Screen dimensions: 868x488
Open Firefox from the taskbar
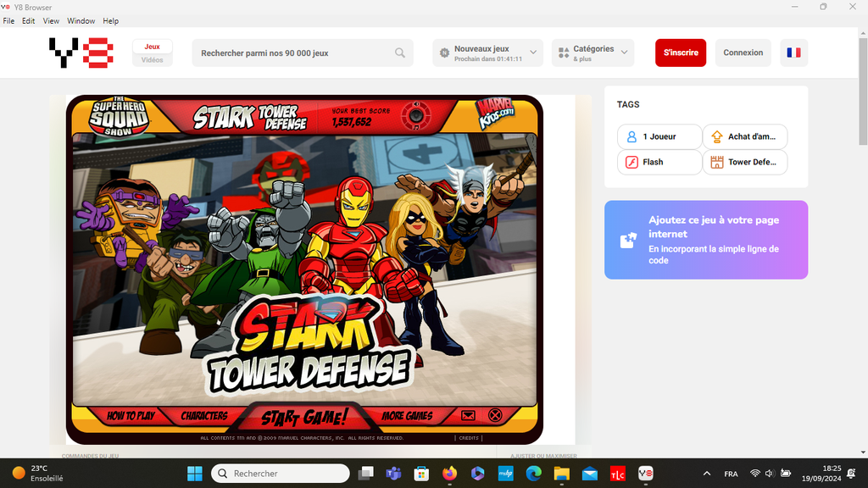[x=448, y=474]
